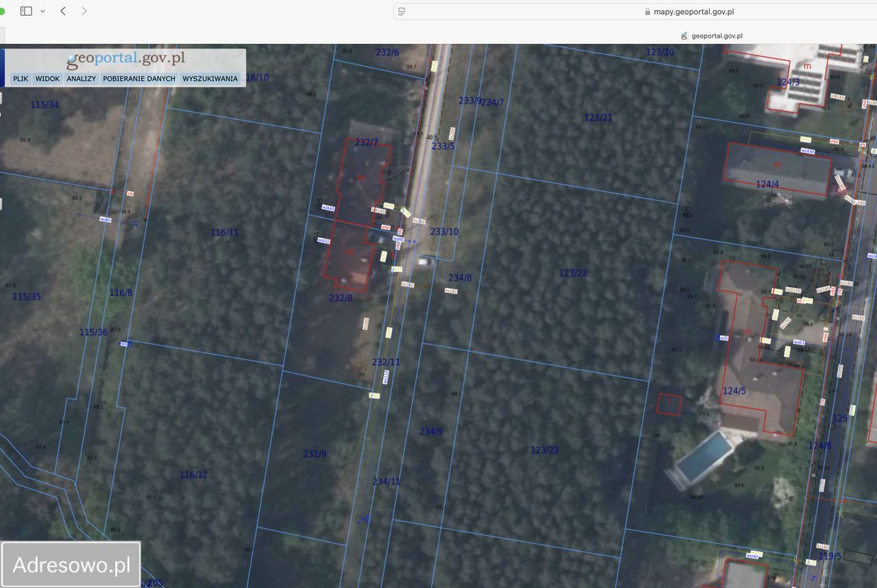Select parcel label 232/9 on the map
Screen dimensions: 877x588
click(314, 454)
